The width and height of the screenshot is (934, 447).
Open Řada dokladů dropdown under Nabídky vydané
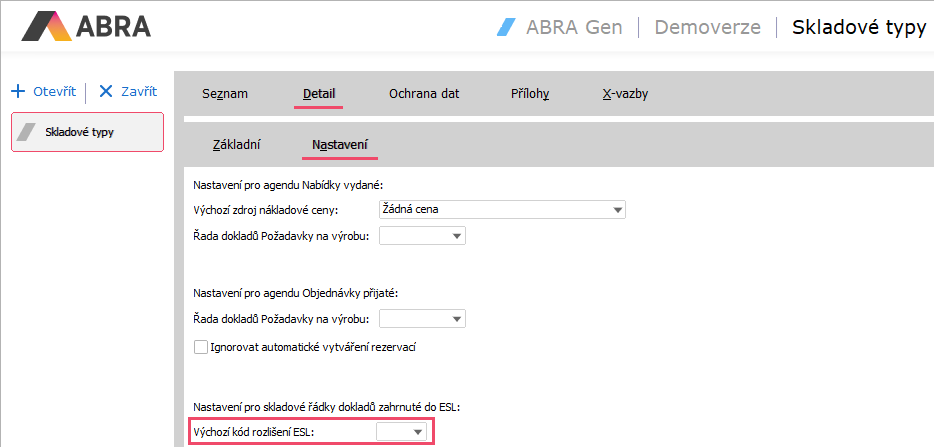pos(456,237)
